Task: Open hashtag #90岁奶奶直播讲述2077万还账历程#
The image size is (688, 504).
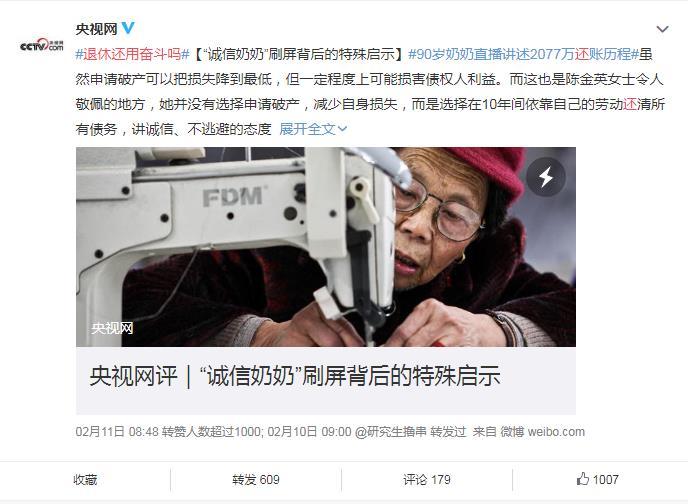Action: [x=523, y=54]
